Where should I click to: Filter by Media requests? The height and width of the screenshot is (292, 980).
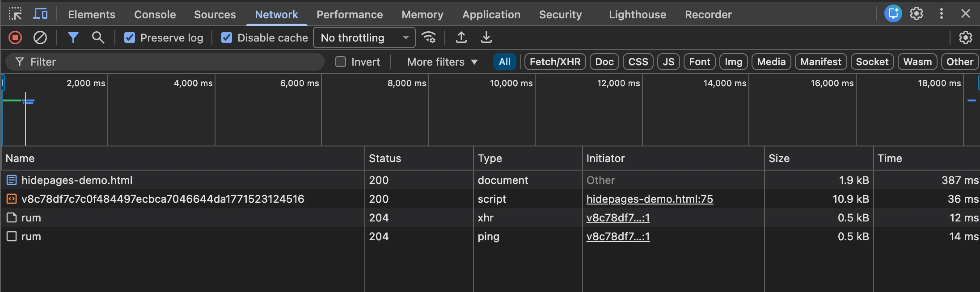(x=771, y=62)
